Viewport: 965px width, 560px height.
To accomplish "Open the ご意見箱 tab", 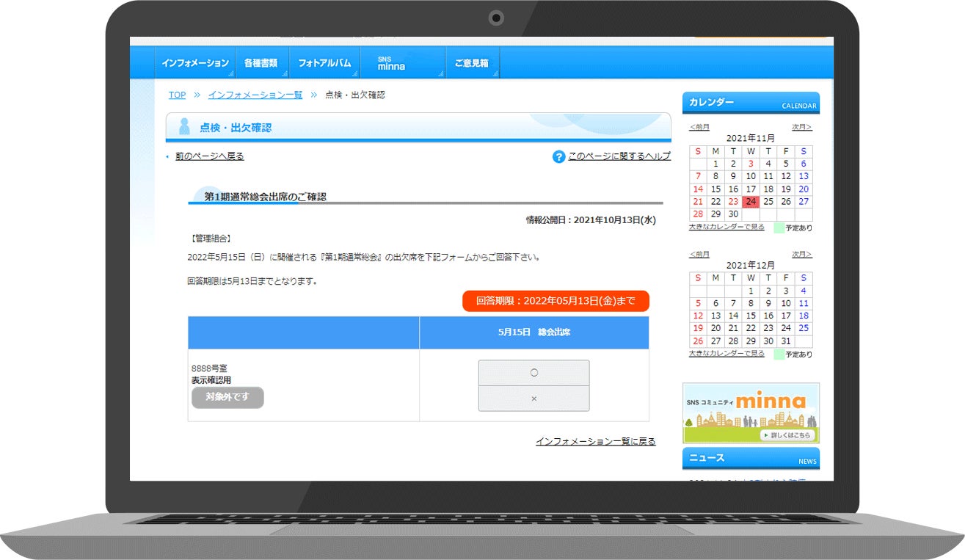I will click(x=472, y=63).
